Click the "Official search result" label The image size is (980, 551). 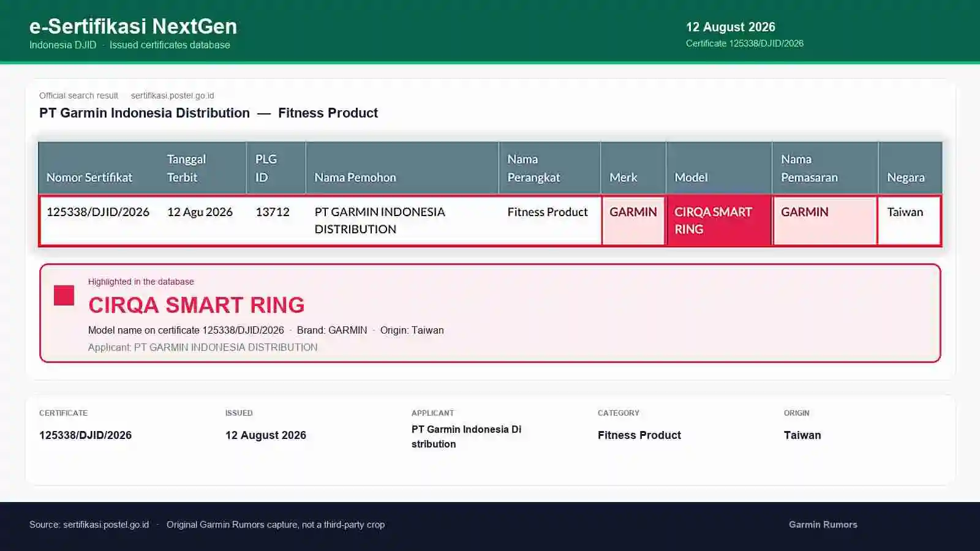(x=78, y=96)
